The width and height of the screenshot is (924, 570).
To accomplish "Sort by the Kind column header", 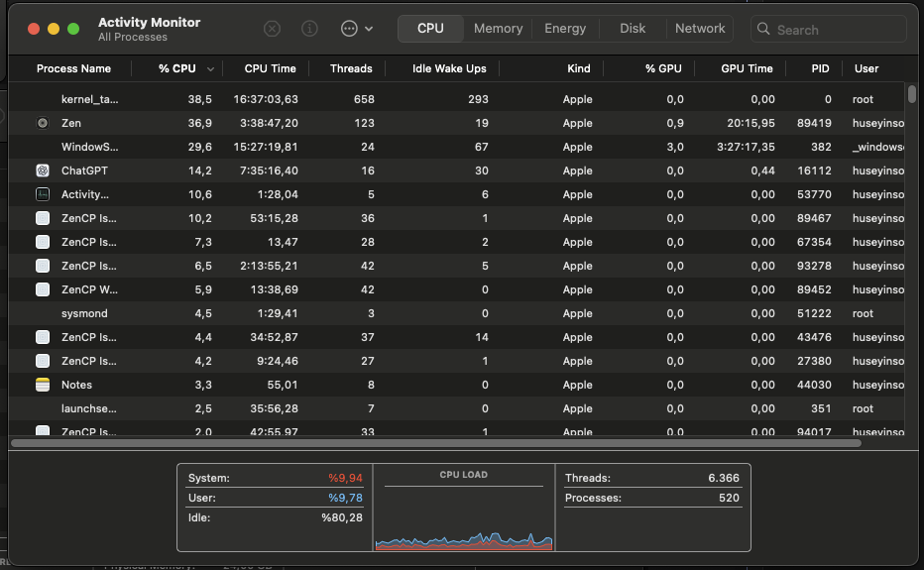I will (x=579, y=68).
